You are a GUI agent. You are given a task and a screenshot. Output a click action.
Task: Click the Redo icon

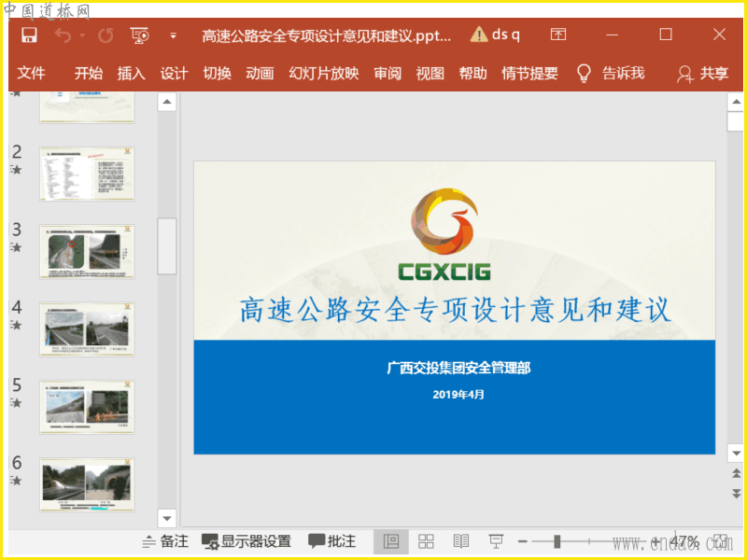pyautogui.click(x=106, y=35)
